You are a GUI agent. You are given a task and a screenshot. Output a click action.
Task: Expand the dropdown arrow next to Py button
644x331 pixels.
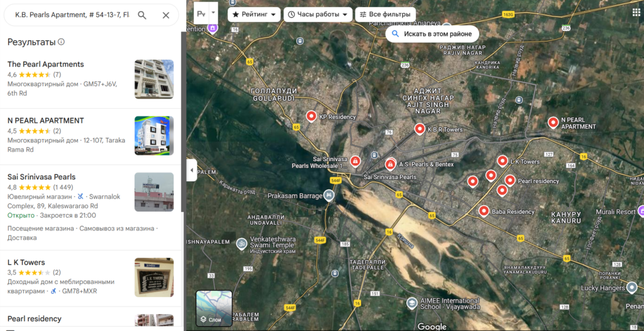point(213,13)
